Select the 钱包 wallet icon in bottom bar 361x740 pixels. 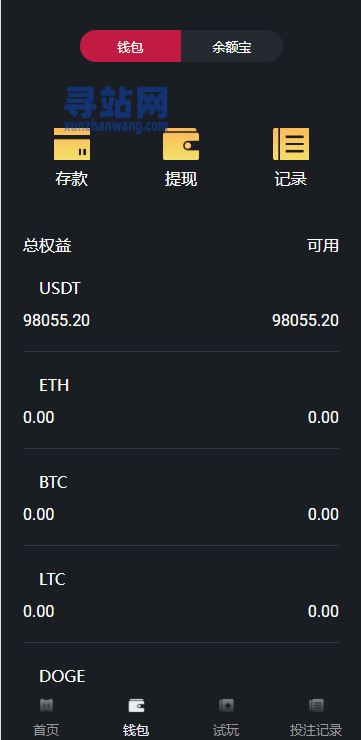[136, 706]
